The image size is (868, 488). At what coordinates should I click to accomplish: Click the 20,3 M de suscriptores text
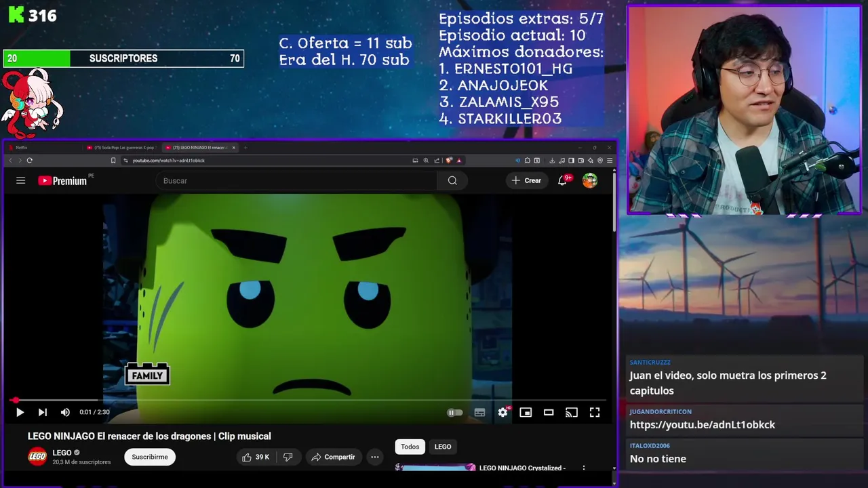point(81,462)
